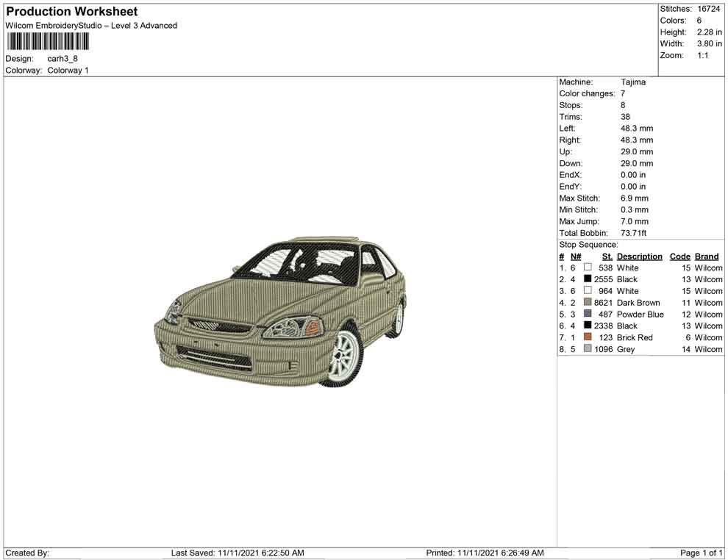Click the Brand column header

click(706, 256)
